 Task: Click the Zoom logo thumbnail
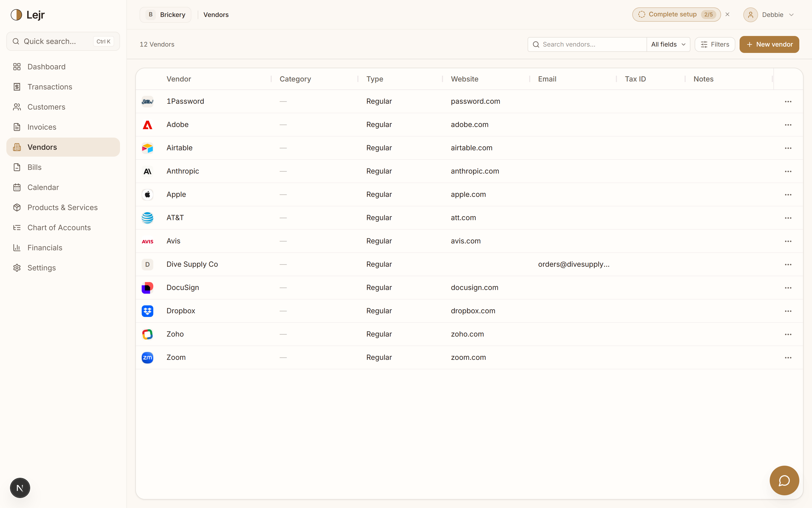[x=147, y=357]
